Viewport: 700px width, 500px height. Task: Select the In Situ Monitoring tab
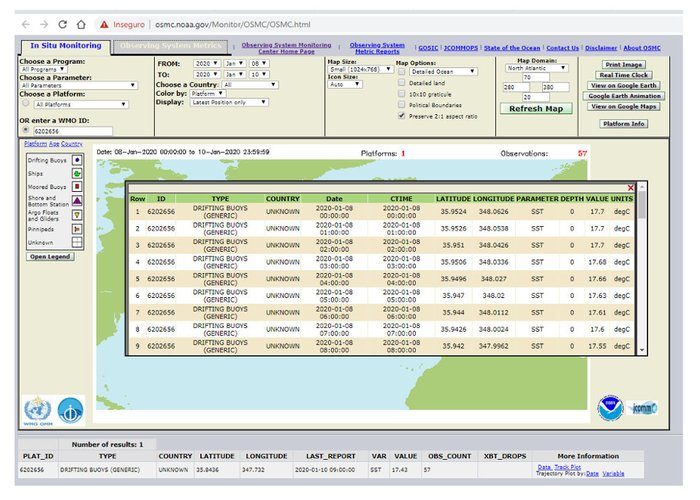64,46
